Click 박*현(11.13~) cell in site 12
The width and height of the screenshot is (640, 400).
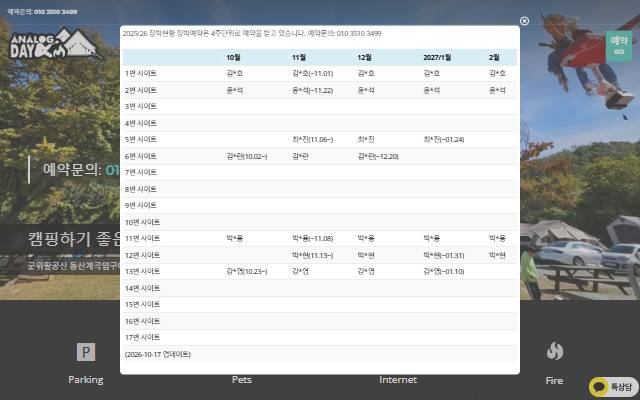tap(313, 256)
